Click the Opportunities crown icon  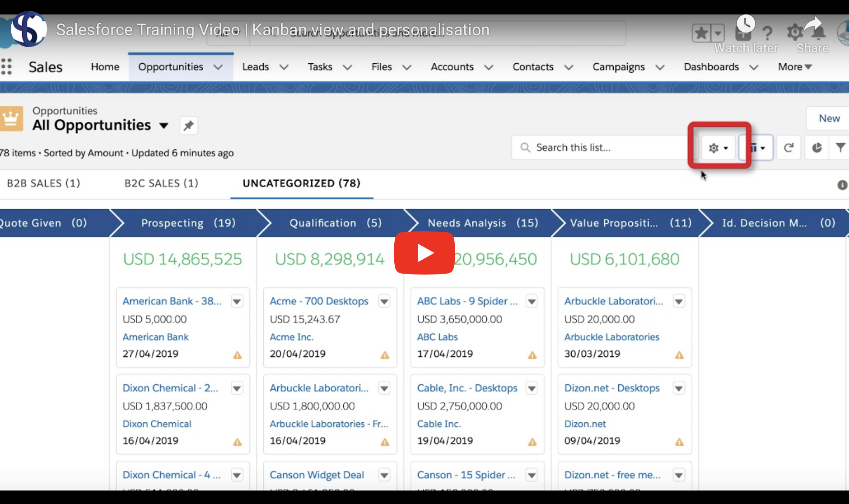[10, 119]
